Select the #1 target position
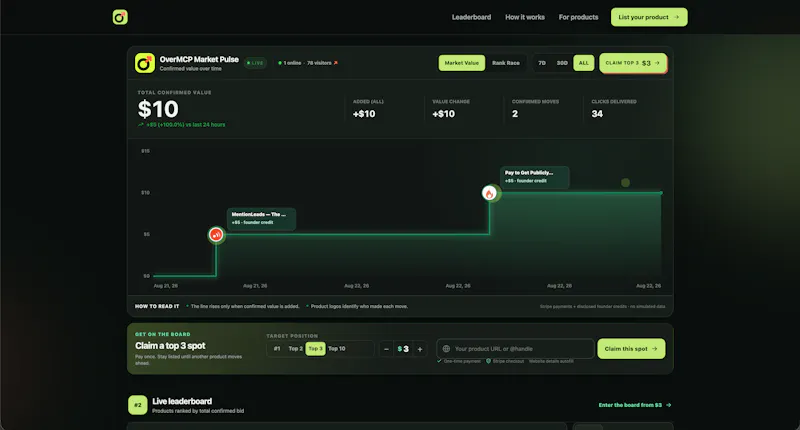The height and width of the screenshot is (430, 800). [277, 349]
